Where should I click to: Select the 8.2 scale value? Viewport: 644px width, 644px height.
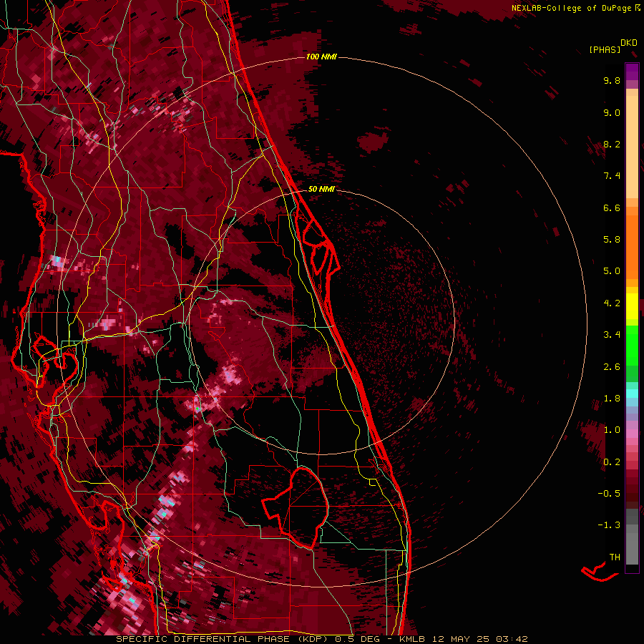612,144
